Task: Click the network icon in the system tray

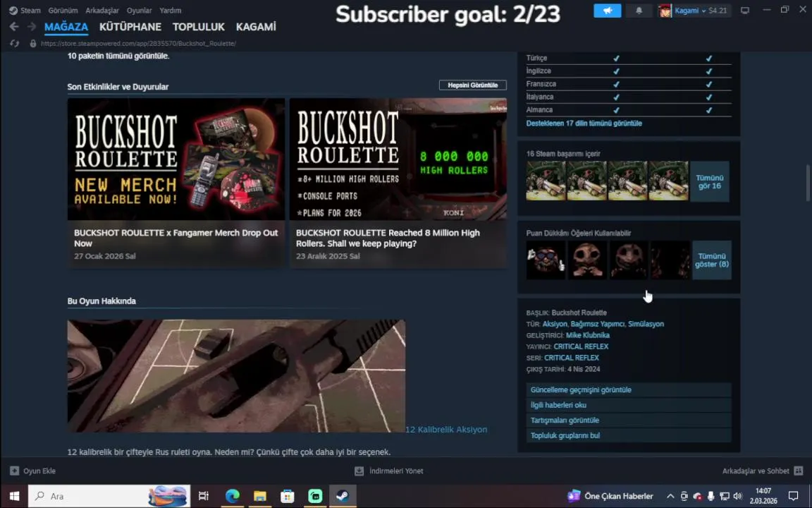Action: coord(724,496)
